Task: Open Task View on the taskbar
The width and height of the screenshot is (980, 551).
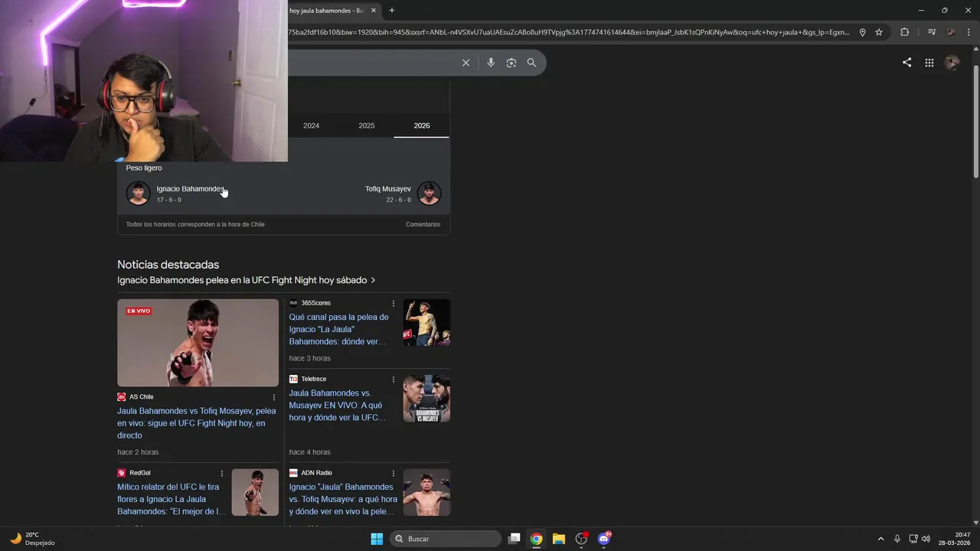Action: [x=514, y=539]
